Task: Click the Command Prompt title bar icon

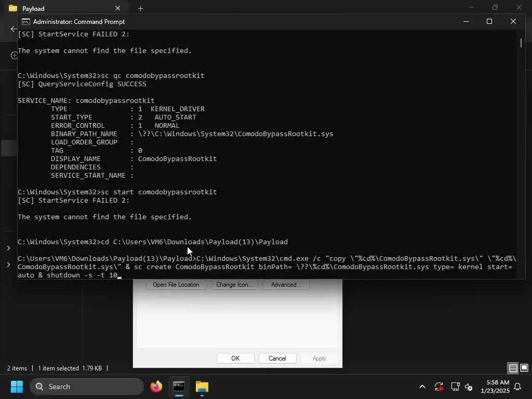Action: point(26,22)
